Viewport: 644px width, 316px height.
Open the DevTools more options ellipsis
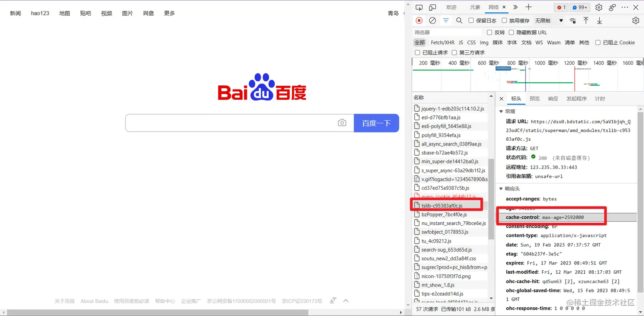point(625,7)
